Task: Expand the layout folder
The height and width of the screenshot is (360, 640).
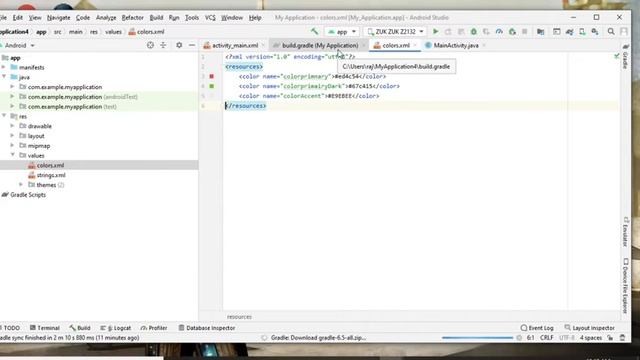Action: coord(12,136)
